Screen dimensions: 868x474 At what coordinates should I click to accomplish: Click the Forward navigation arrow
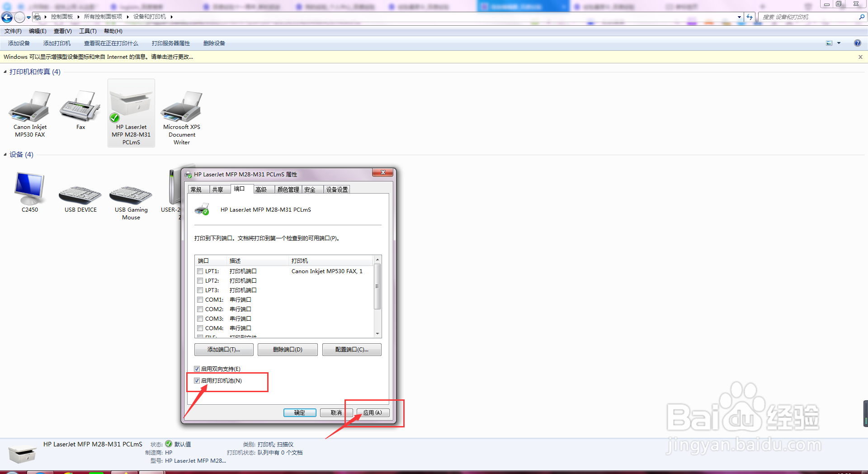pos(19,17)
